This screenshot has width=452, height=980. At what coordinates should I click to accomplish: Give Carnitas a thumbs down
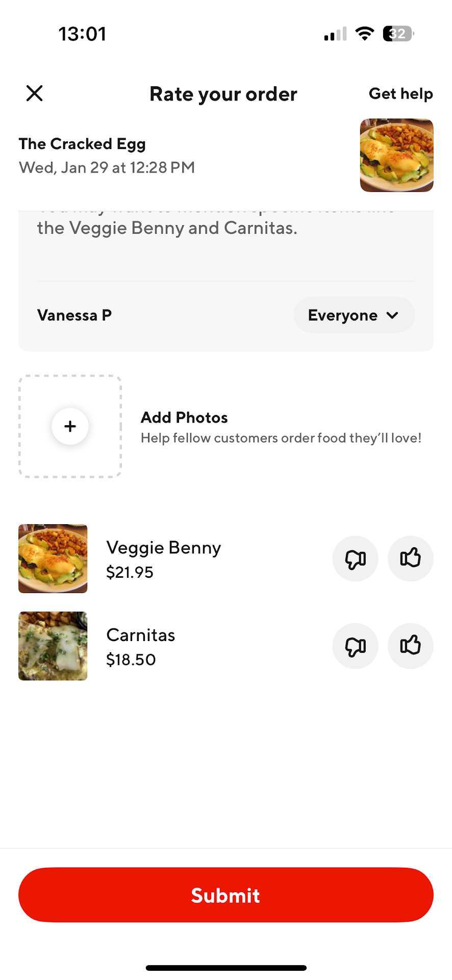click(x=355, y=646)
